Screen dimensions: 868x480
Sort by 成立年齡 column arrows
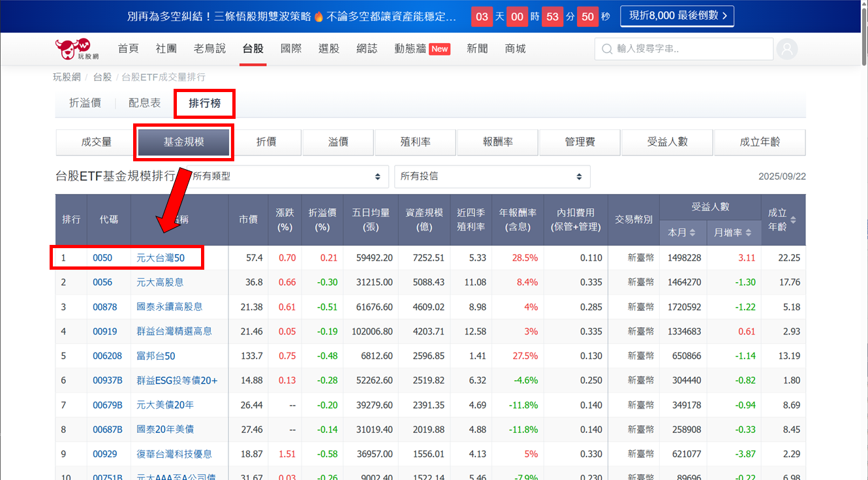click(x=793, y=219)
